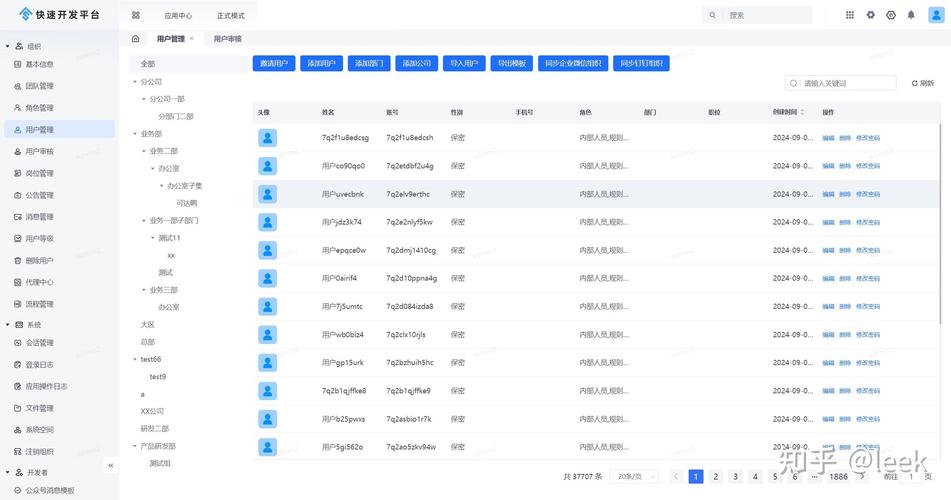Click the 快速开发平台 logo icon
Viewport: 951px width, 500px height.
click(25, 14)
